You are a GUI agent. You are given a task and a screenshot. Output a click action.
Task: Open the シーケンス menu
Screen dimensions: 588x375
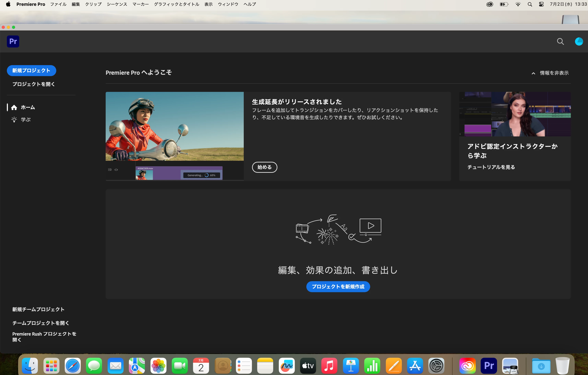coord(117,4)
